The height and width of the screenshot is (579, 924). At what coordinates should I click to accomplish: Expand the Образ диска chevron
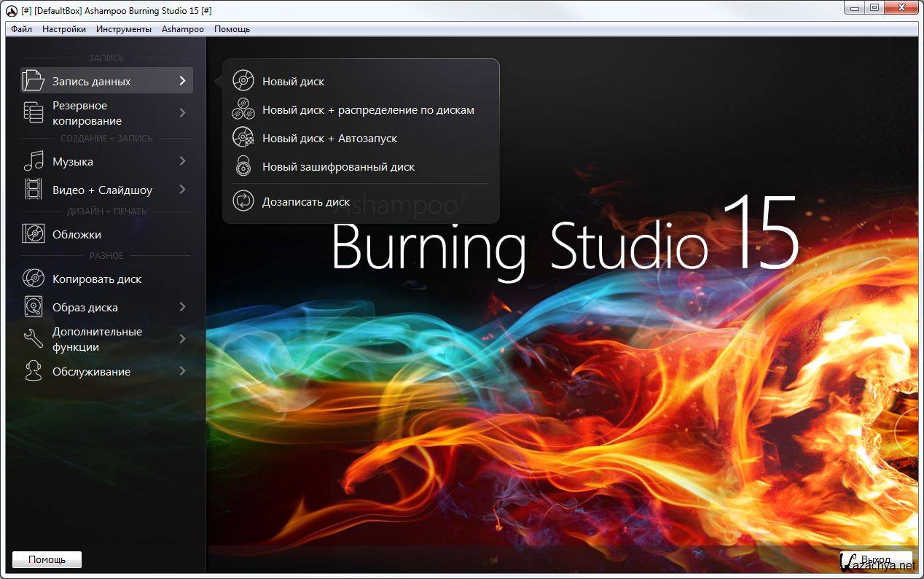coord(182,307)
